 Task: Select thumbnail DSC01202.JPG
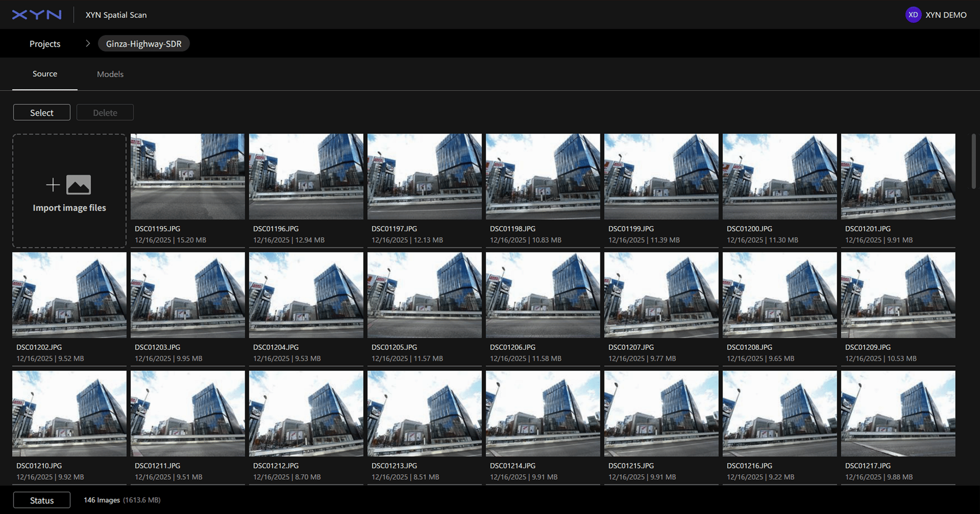click(69, 295)
